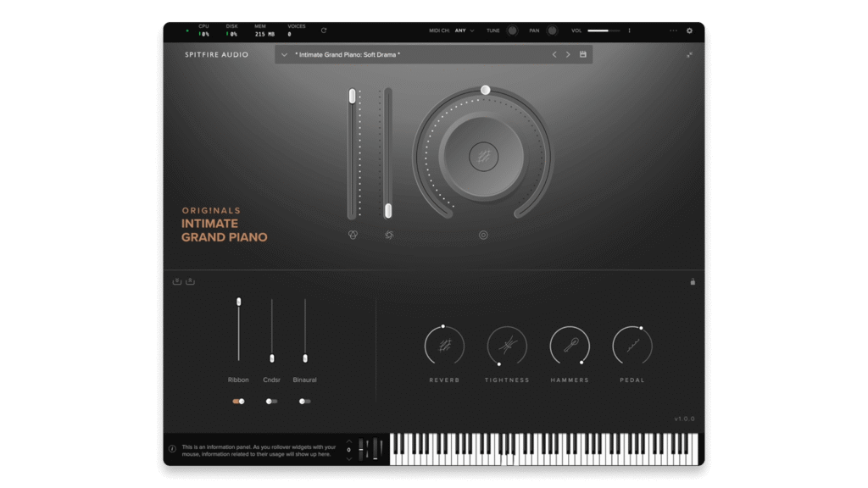Click the volume options dots beside VOL

tap(630, 30)
